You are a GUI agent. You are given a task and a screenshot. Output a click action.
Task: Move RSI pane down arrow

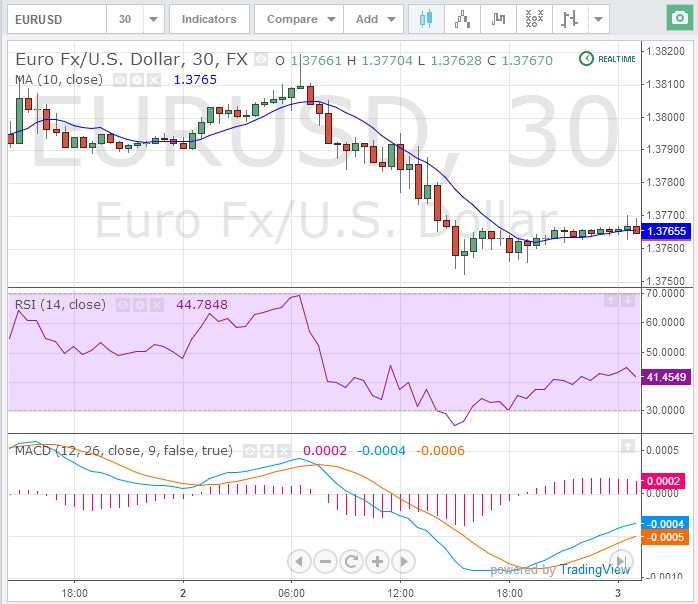[628, 301]
